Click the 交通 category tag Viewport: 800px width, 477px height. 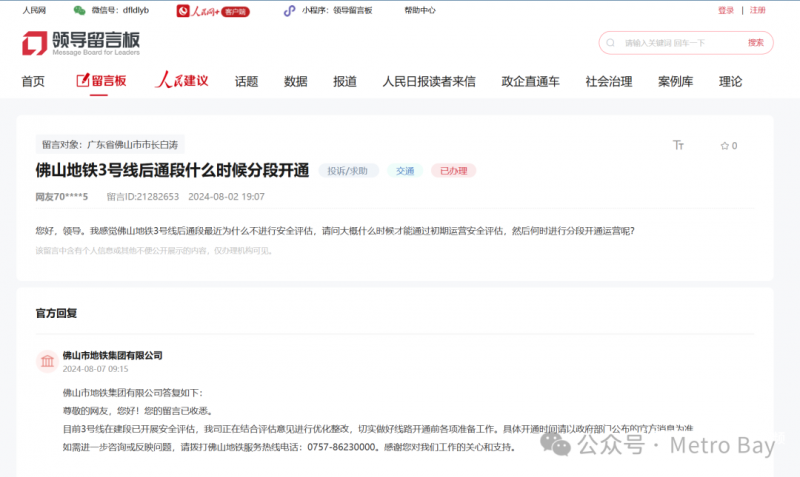point(404,171)
